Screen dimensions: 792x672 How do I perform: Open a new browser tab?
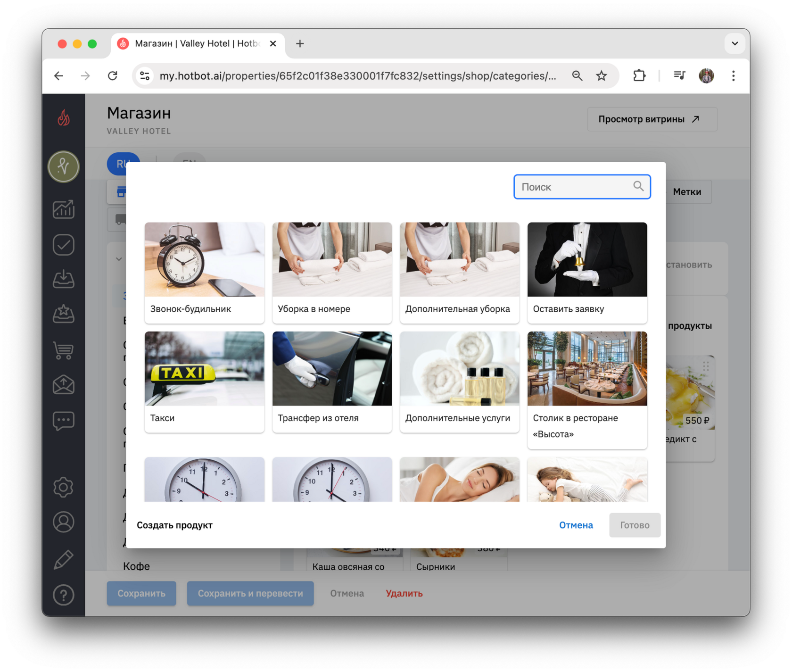(300, 44)
